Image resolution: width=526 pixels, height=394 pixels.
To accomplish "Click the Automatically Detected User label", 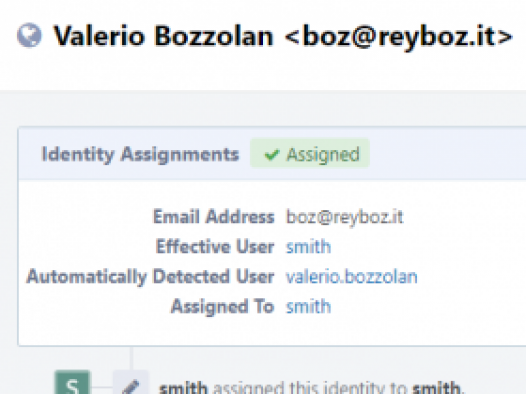I will [150, 277].
